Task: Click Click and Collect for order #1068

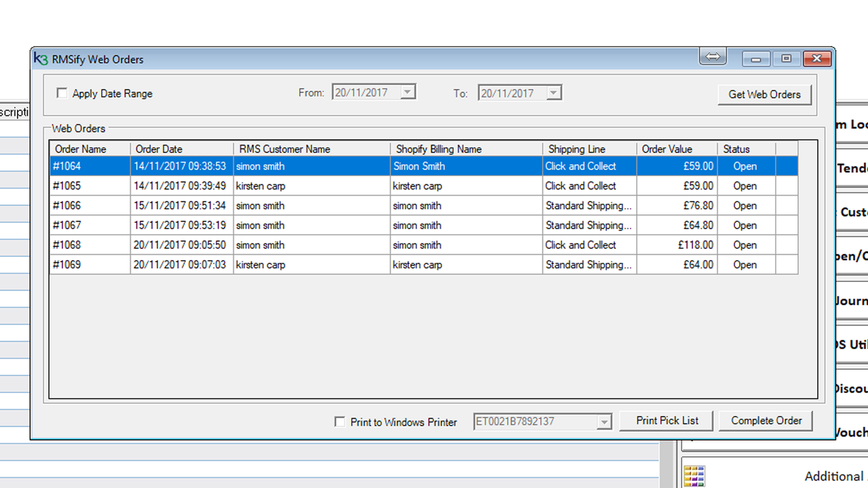Action: point(580,245)
